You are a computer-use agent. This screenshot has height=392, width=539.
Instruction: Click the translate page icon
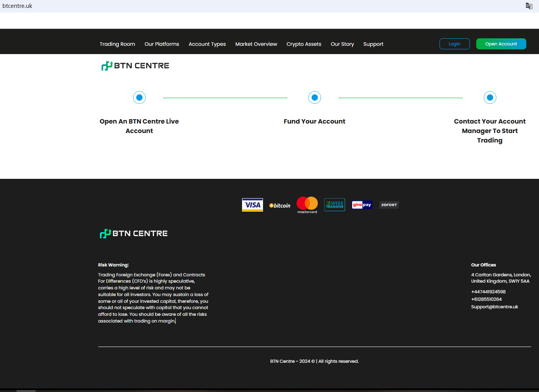tap(529, 6)
